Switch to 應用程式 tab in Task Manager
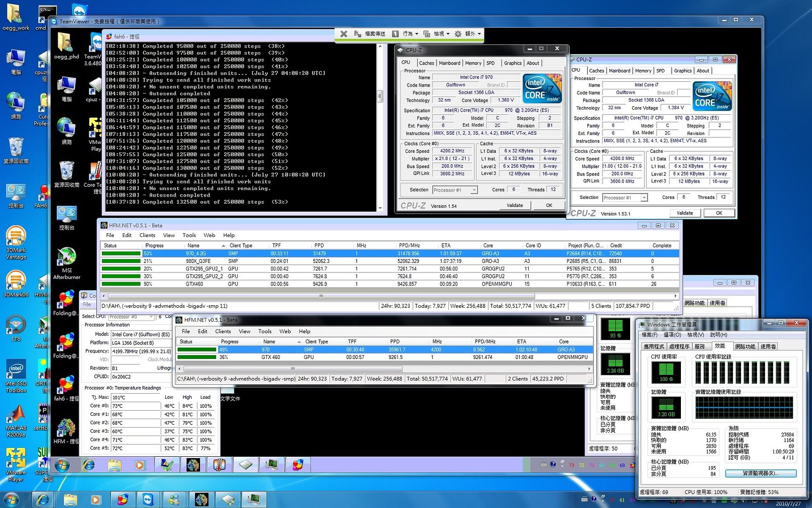Screen dimensions: 812x508 click(654, 346)
